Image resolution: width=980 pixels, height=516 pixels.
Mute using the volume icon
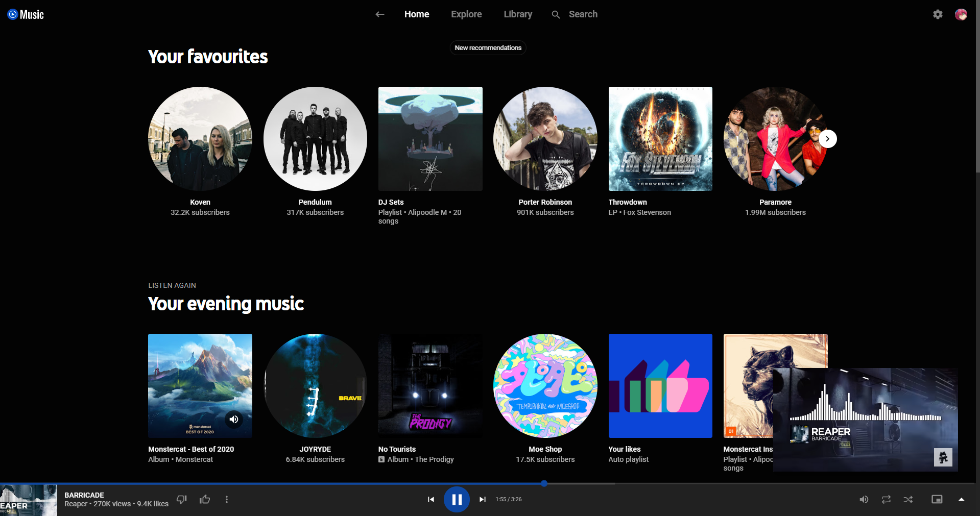tap(864, 499)
